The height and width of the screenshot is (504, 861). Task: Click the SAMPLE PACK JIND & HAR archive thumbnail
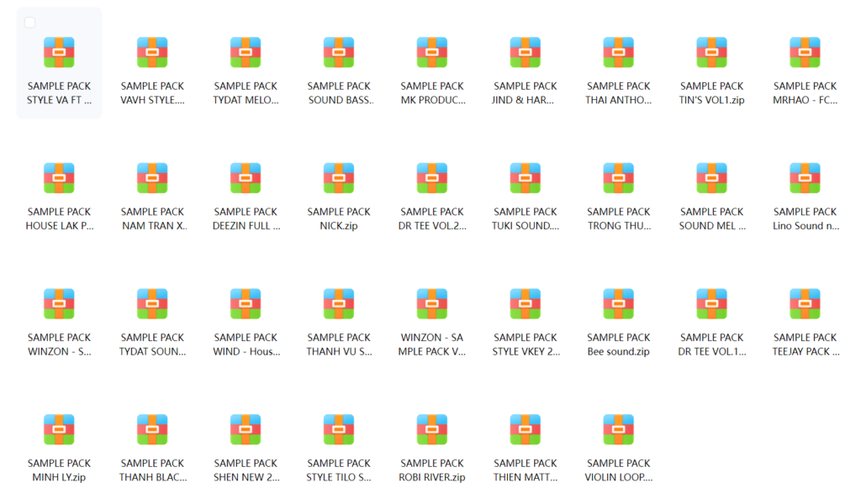point(526,52)
